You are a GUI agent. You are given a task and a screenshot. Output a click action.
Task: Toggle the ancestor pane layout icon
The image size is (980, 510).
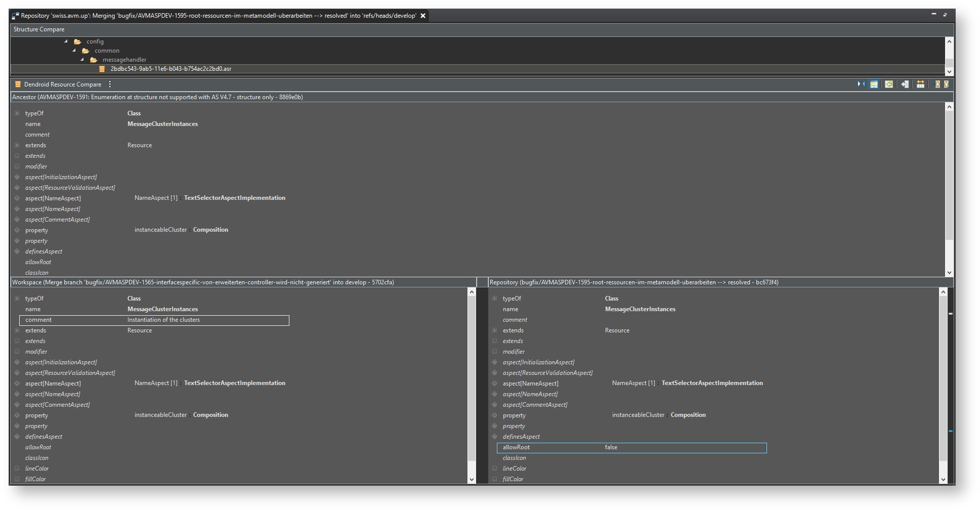(x=874, y=84)
